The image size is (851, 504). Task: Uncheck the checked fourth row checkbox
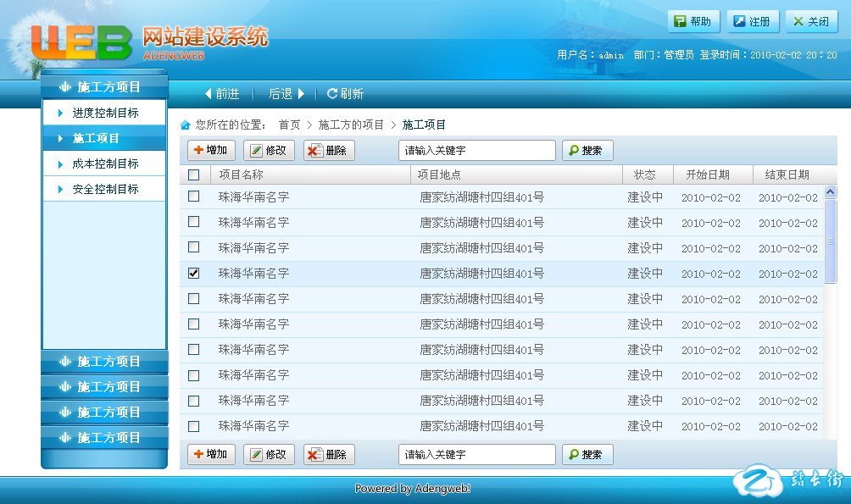[x=194, y=273]
